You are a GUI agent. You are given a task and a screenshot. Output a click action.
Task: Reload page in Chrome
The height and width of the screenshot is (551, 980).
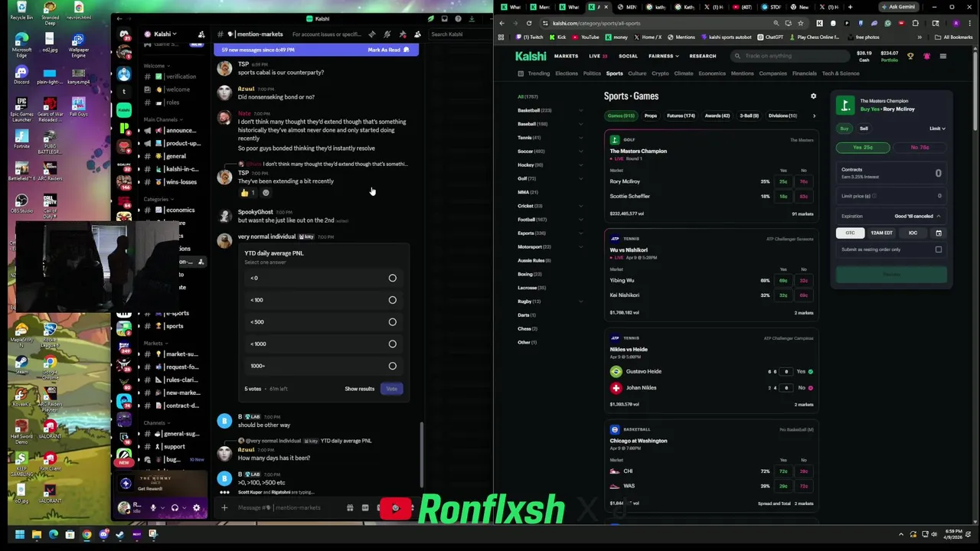528,23
